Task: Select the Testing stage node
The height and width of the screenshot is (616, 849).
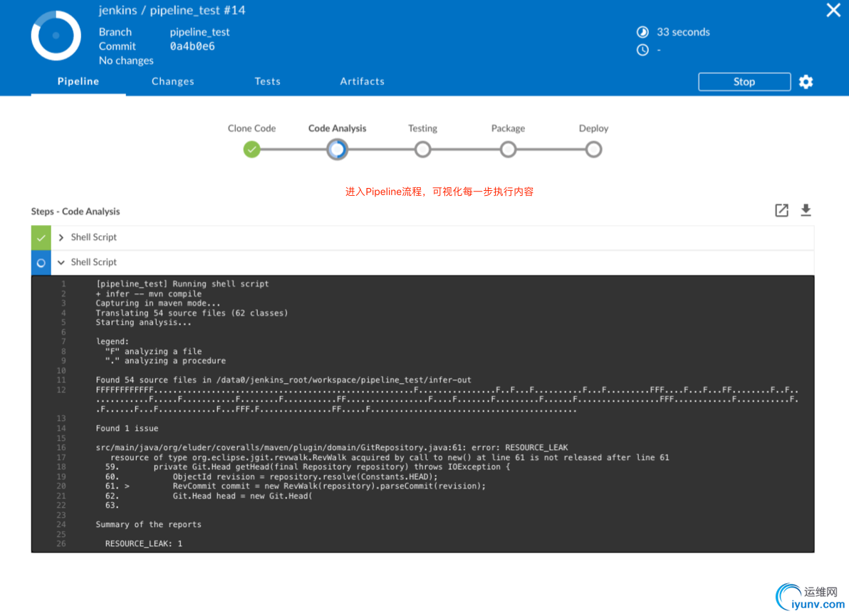Action: [422, 150]
